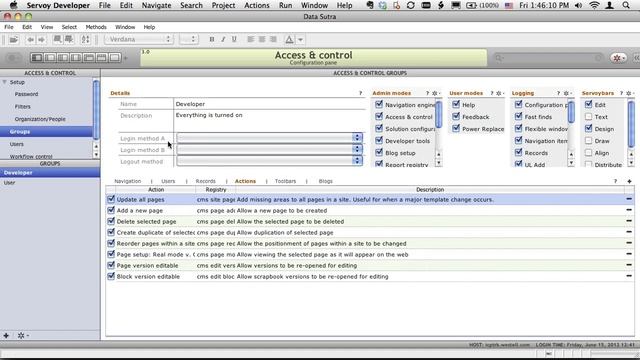Image resolution: width=640 pixels, height=360 pixels.
Task: Select Filters in the sidebar
Action: (22, 107)
